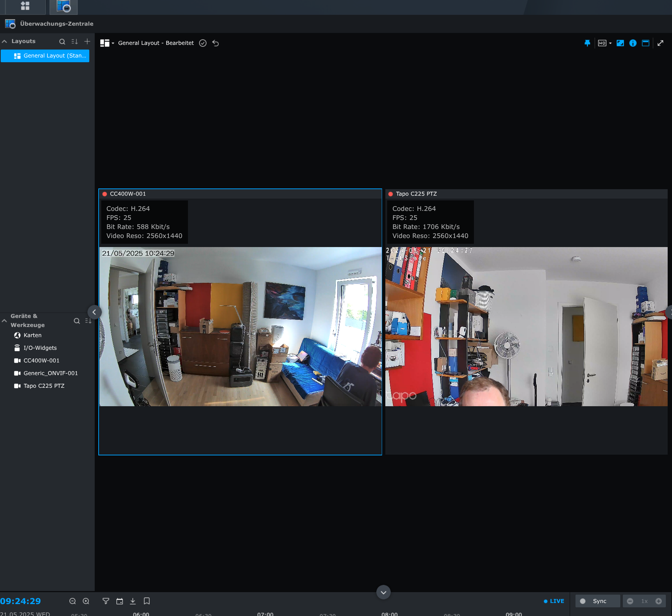Collapse the timeline with the down chevron
The height and width of the screenshot is (616, 672).
click(x=384, y=592)
